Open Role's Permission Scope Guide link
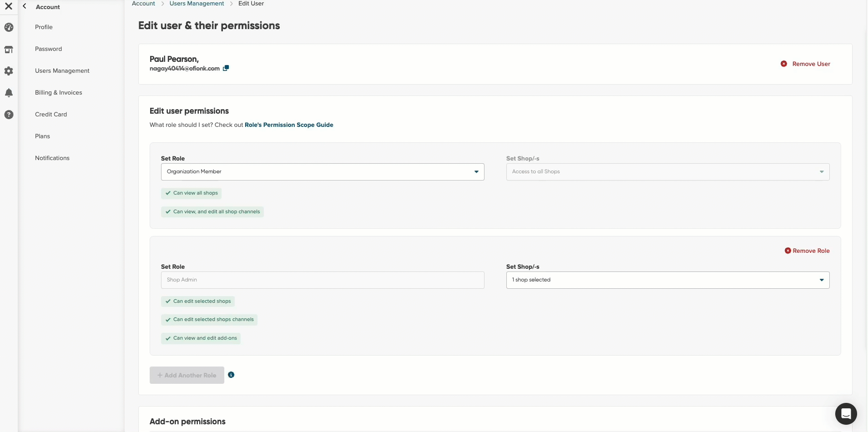 289,125
